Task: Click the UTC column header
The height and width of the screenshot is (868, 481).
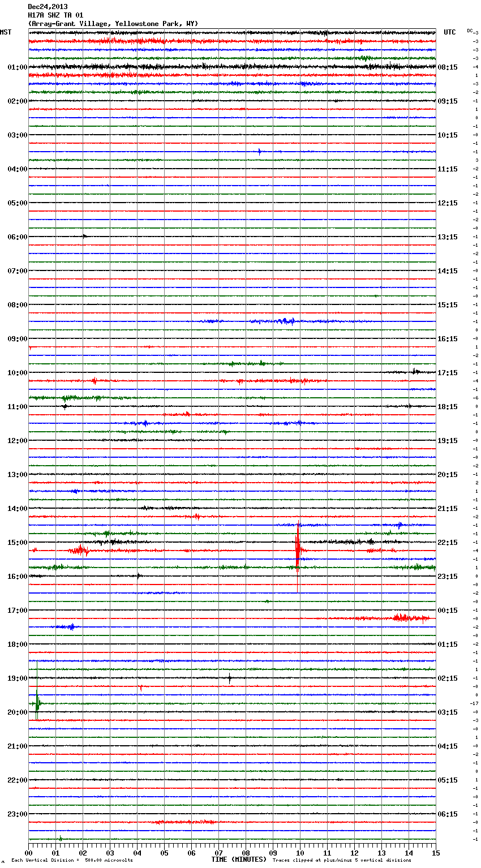Action: click(450, 32)
